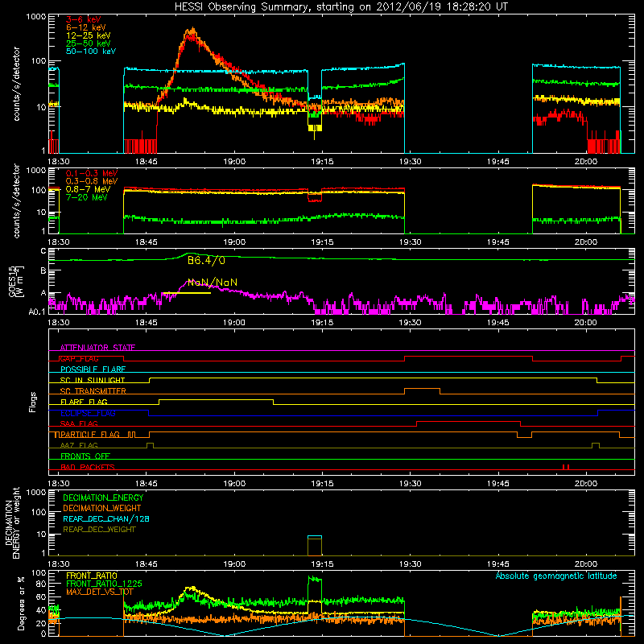This screenshot has width=644, height=644.
Task: Click the DECIMATION ENERGY or weight axis label
Action: (x=12, y=523)
